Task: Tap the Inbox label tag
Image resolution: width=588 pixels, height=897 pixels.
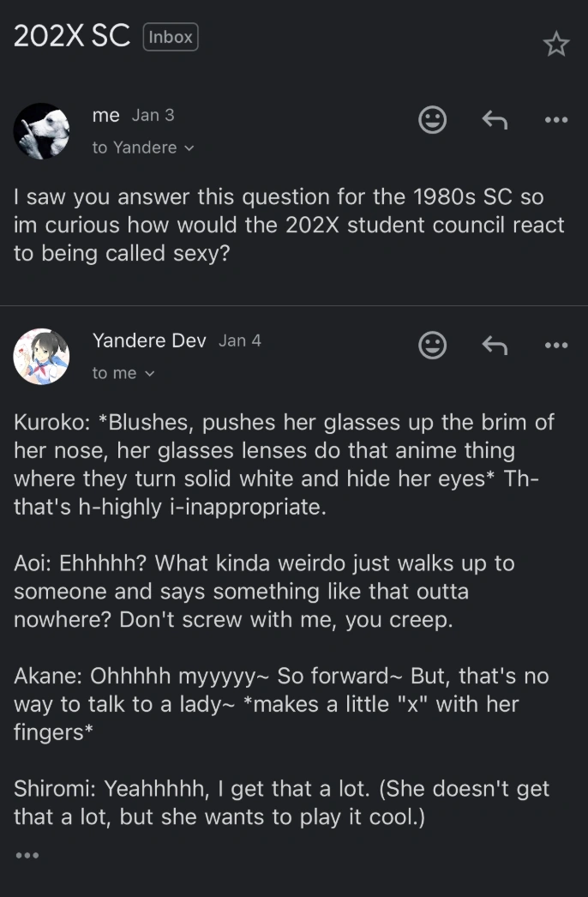Action: coord(171,37)
